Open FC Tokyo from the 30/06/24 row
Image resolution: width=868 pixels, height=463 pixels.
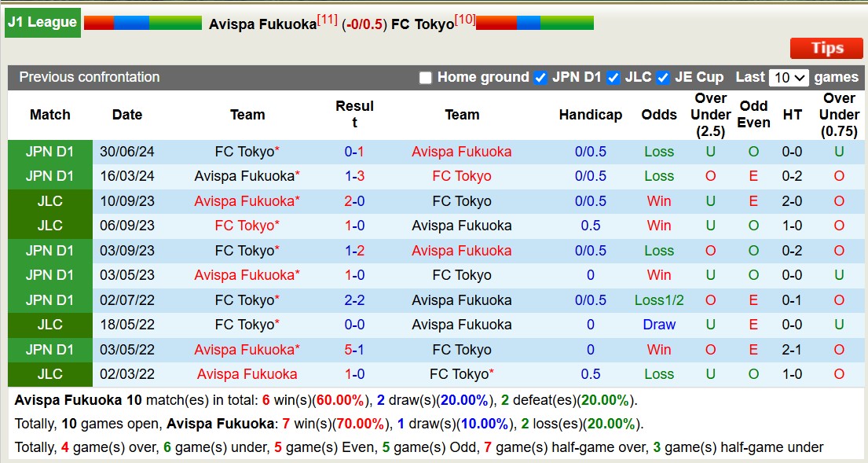pos(247,151)
